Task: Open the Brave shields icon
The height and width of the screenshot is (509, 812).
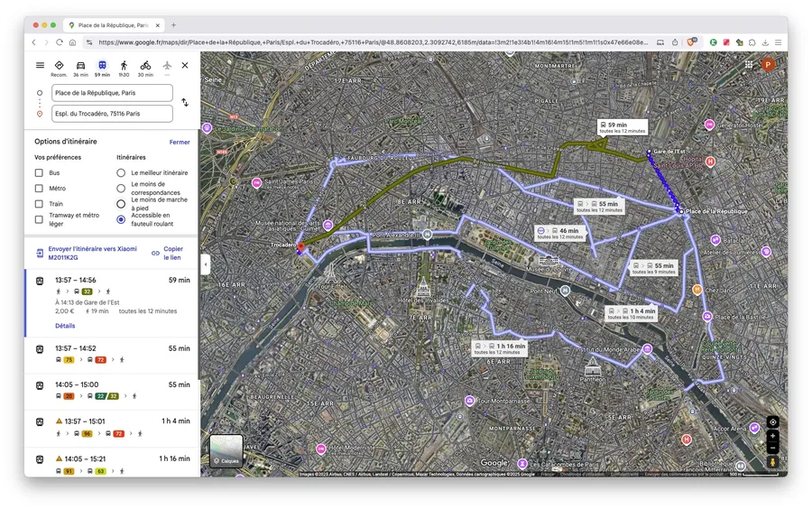Action: [691, 42]
